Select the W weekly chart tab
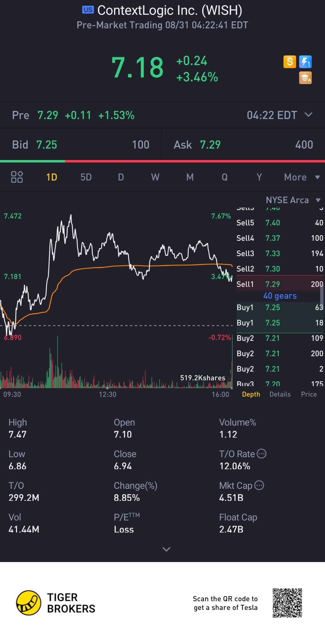The width and height of the screenshot is (325, 644). 155,177
